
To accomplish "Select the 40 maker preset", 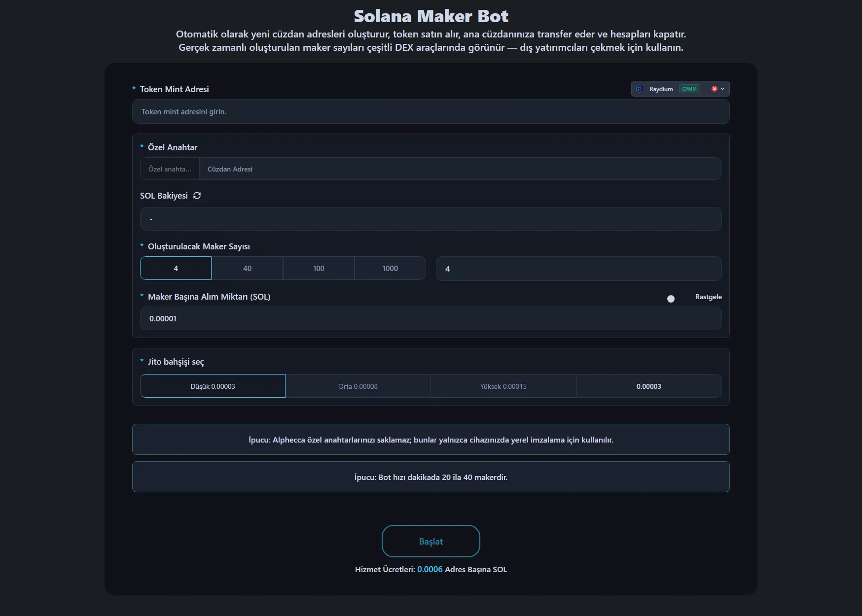I will click(247, 268).
